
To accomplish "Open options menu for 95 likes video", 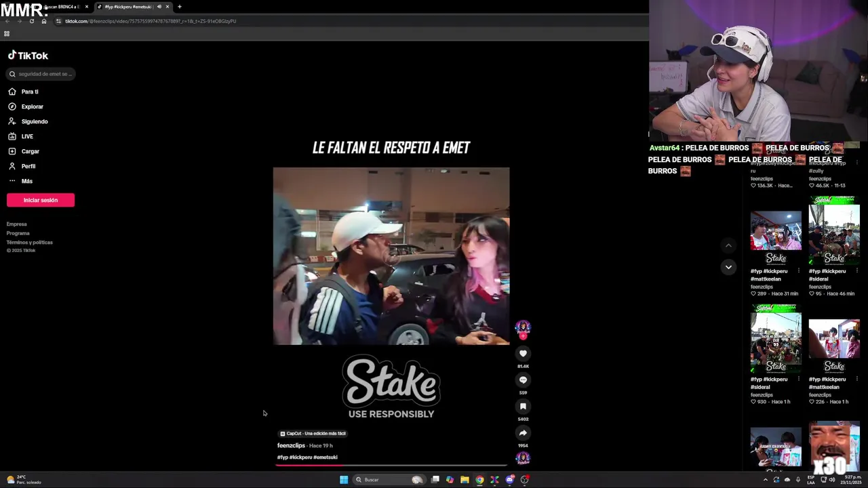I will (x=856, y=271).
